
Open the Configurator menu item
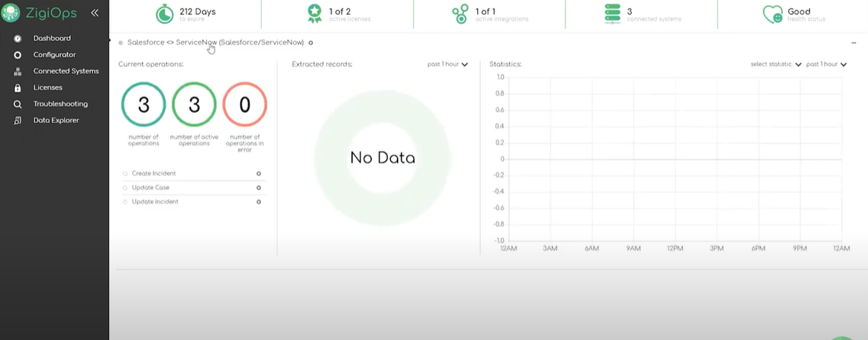pyautogui.click(x=54, y=55)
